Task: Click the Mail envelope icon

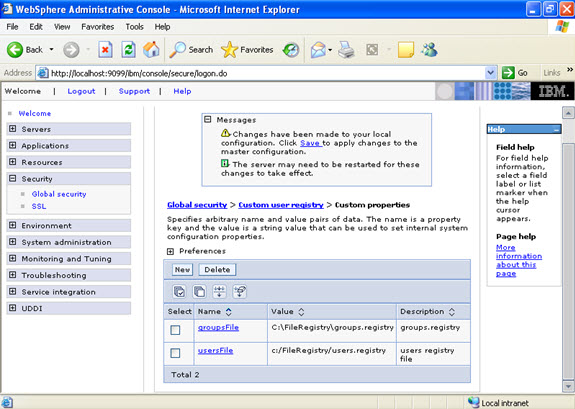Action: (x=318, y=50)
